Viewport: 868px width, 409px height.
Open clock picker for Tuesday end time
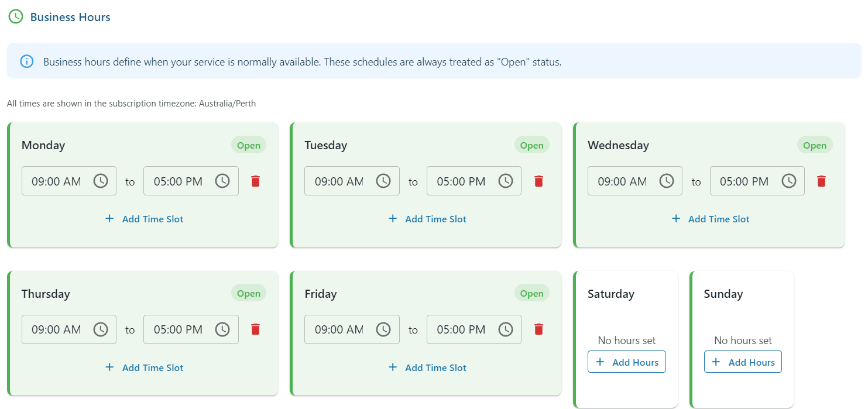tap(505, 181)
